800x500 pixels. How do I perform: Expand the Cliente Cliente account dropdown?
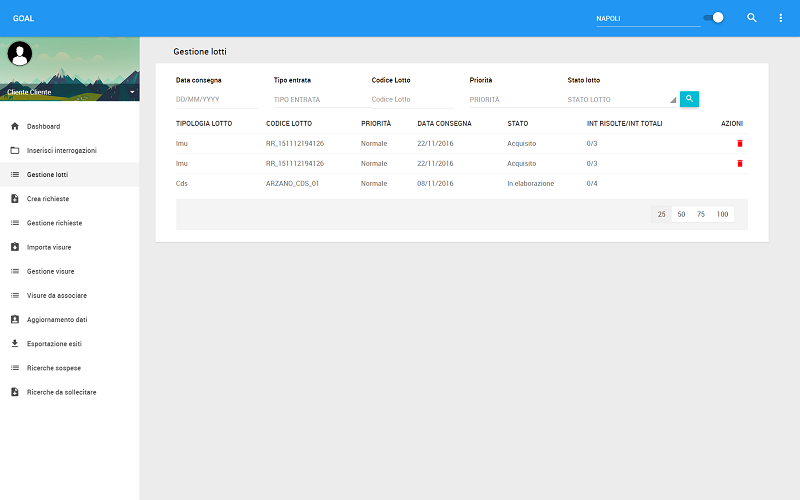pos(132,92)
